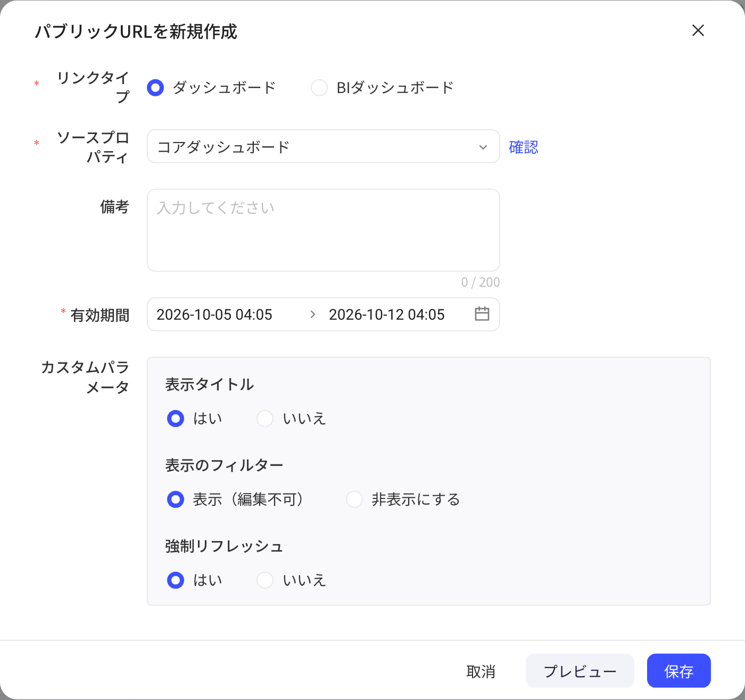Click the カスタムパラメータ label
Image resolution: width=745 pixels, height=700 pixels.
pos(85,377)
